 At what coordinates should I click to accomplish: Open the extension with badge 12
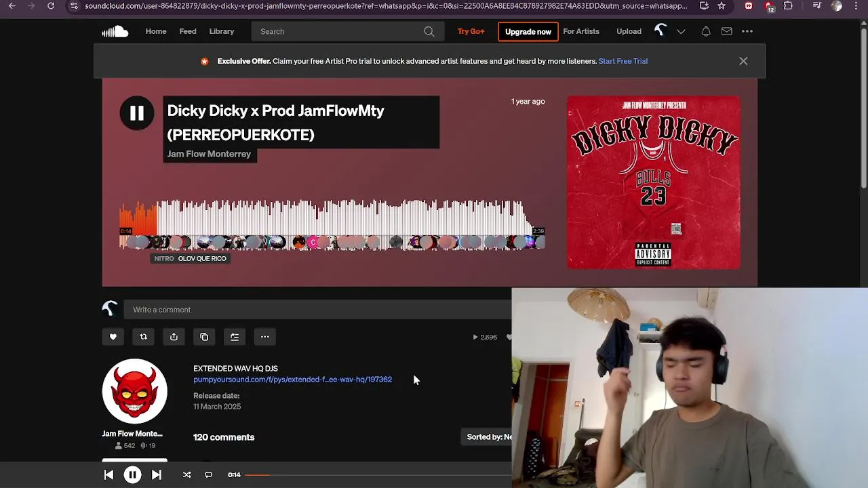[769, 7]
